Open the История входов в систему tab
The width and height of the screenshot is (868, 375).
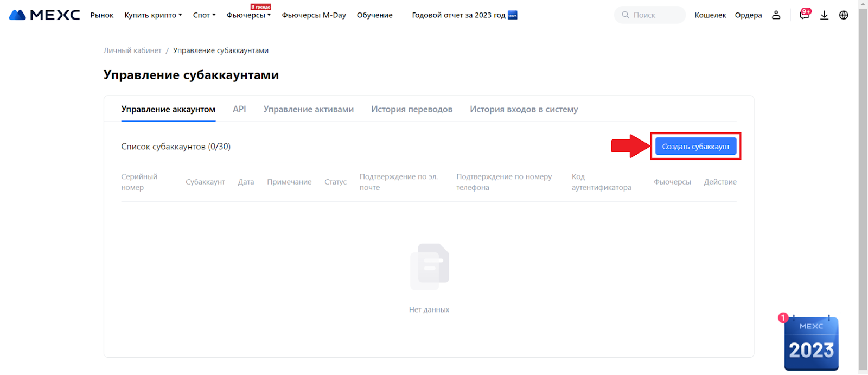click(x=524, y=109)
